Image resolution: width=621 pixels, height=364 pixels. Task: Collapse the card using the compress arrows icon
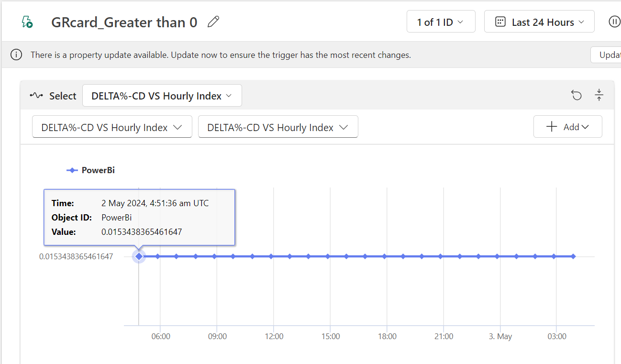pos(599,95)
